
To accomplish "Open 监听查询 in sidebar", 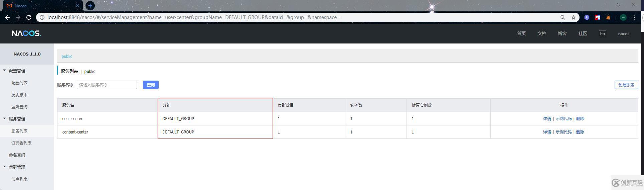I will point(19,107).
